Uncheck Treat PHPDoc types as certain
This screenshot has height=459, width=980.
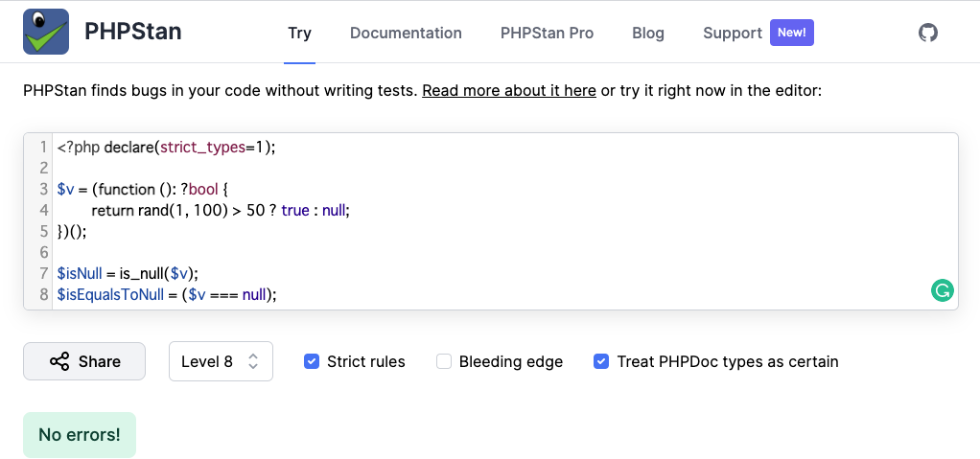click(601, 361)
